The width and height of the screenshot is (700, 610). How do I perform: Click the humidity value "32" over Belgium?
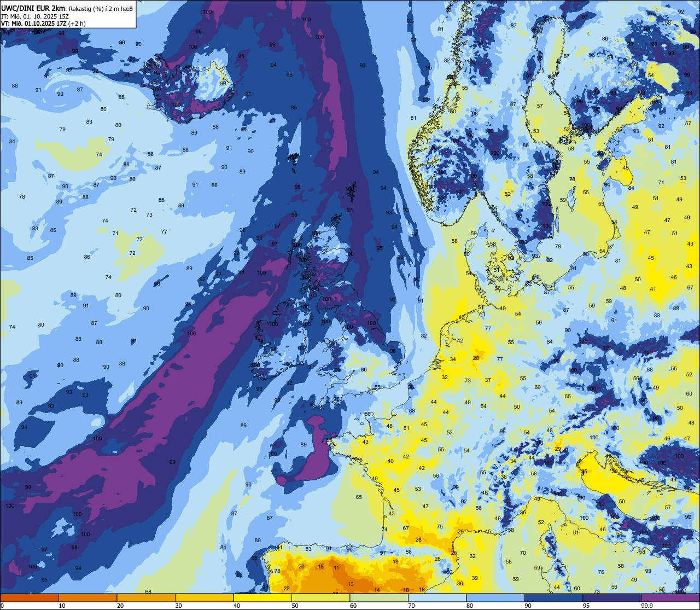click(445, 377)
